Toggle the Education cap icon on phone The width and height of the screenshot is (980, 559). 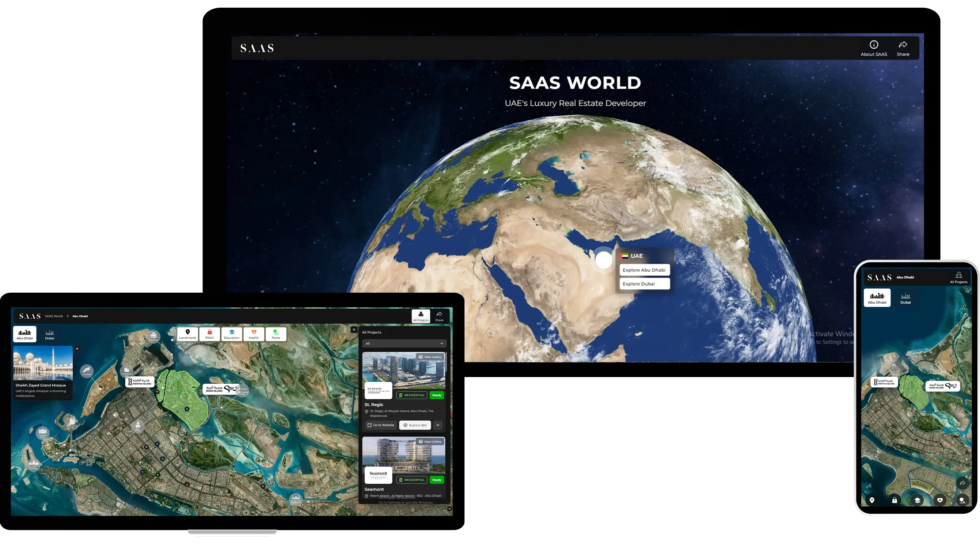tap(917, 500)
